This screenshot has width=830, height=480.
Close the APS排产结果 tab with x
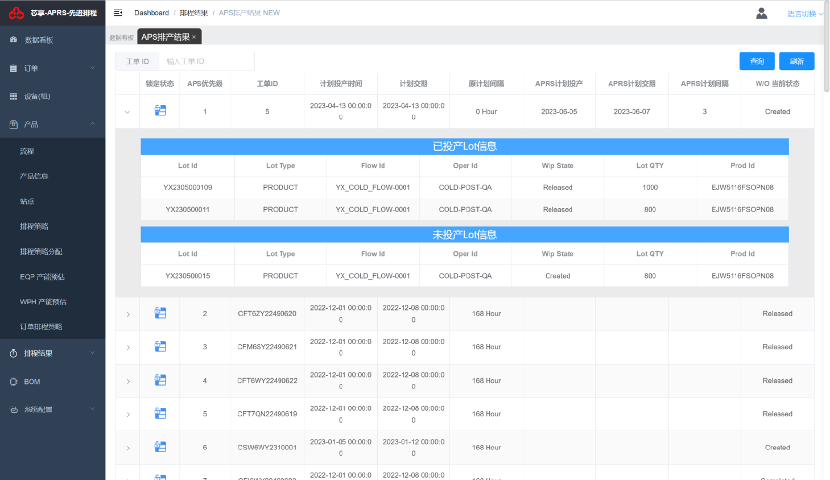pos(194,37)
